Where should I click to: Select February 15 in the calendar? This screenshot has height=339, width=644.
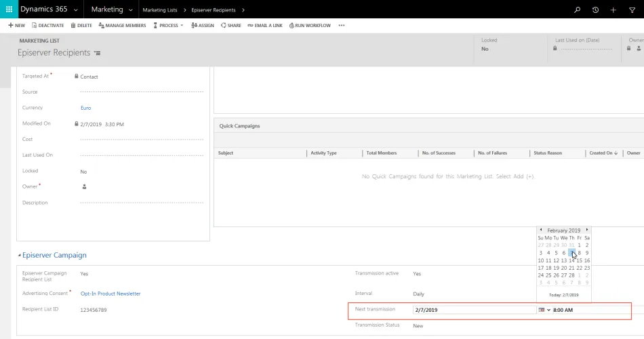(x=579, y=260)
